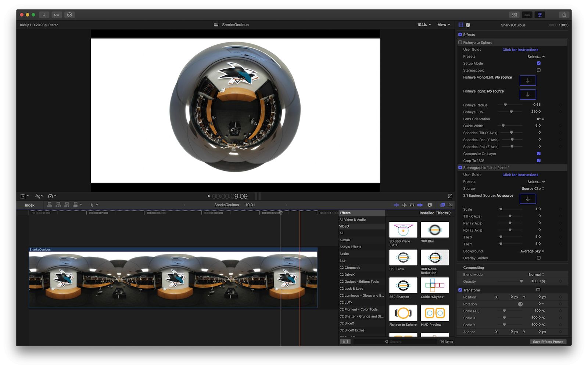Open Blend Mode Normal dropdown
588x369 pixels.
537,274
